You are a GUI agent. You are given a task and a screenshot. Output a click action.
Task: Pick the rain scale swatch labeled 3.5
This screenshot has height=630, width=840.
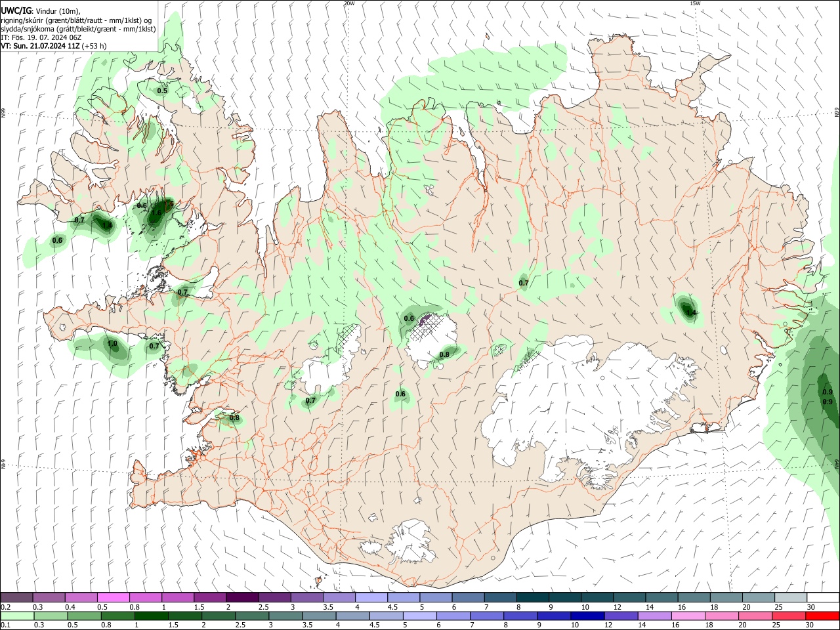[318, 616]
